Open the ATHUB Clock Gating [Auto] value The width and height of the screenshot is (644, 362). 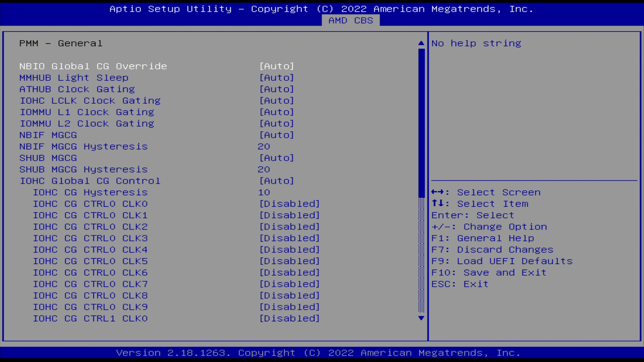click(277, 89)
